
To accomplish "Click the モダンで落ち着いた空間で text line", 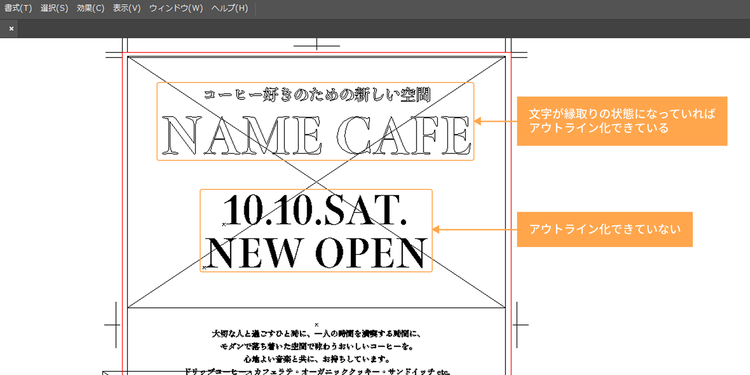I will 316,346.
